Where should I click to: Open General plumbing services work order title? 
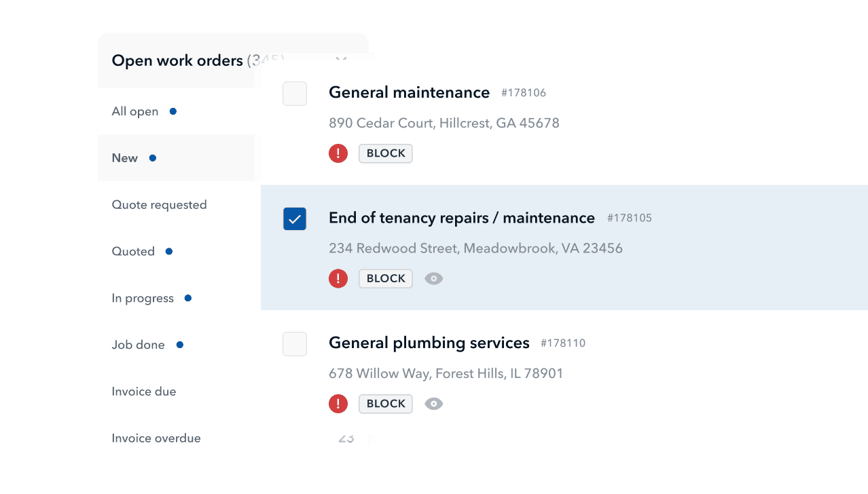coord(429,343)
